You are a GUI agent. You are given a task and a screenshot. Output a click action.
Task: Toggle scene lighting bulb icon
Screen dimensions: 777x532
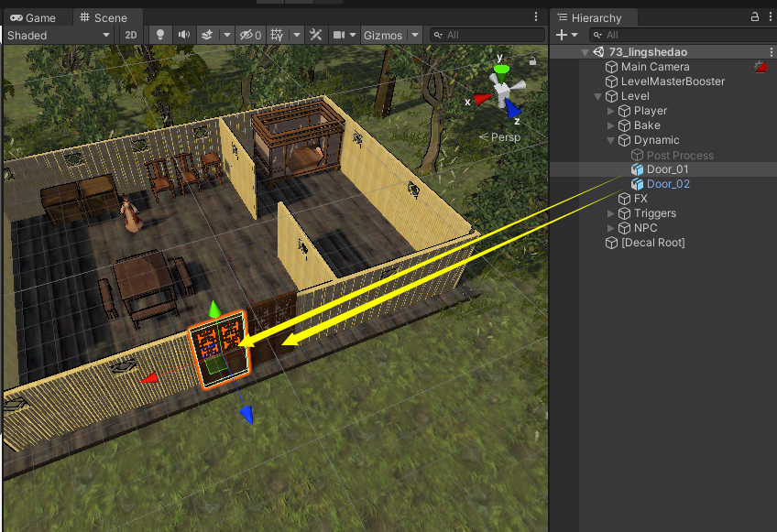pos(160,35)
